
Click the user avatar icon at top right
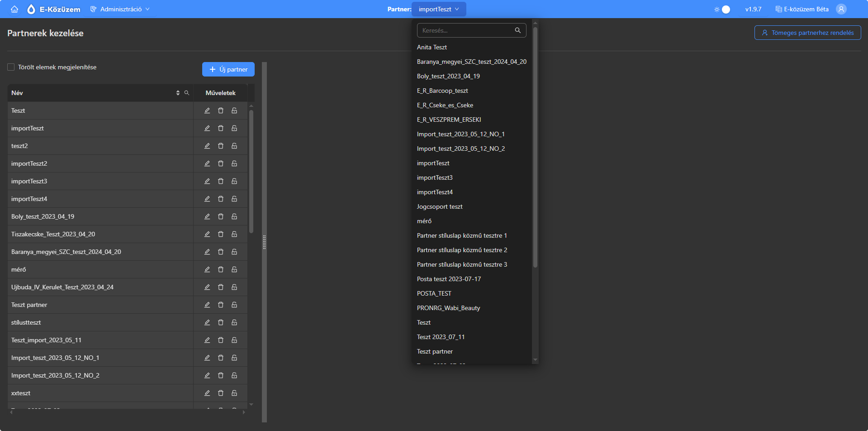point(841,9)
